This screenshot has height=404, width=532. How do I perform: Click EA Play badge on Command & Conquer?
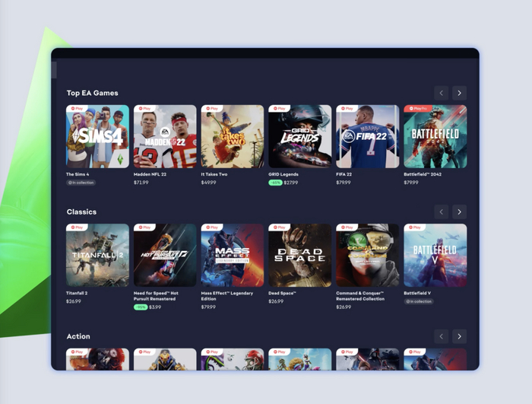click(347, 227)
